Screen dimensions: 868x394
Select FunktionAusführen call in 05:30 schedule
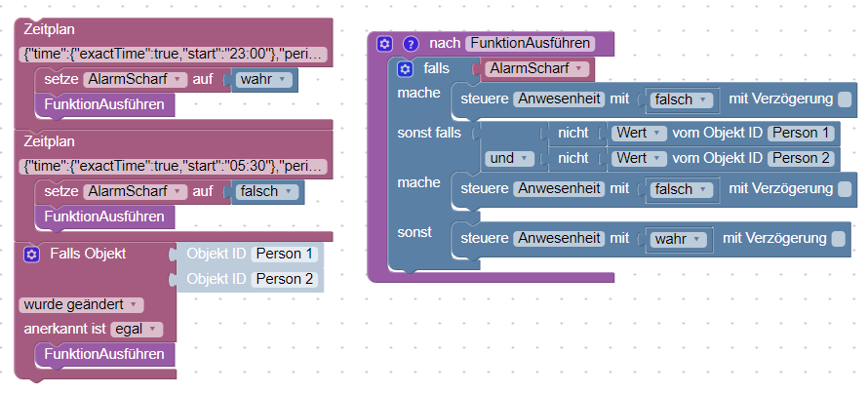pos(104,217)
